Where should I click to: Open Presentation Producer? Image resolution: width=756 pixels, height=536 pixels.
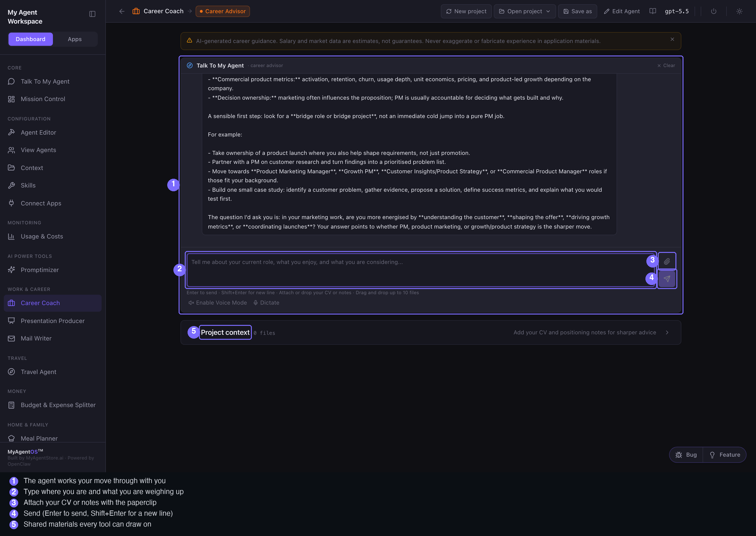point(53,321)
